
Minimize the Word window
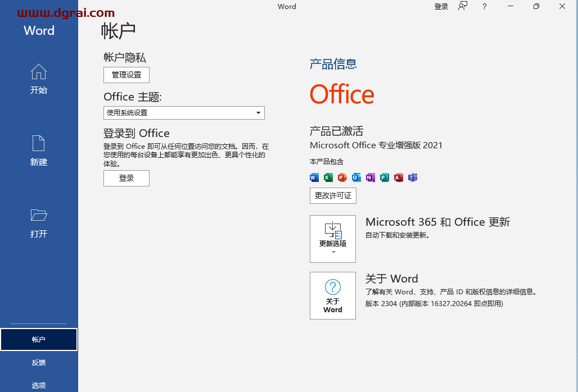pos(511,6)
